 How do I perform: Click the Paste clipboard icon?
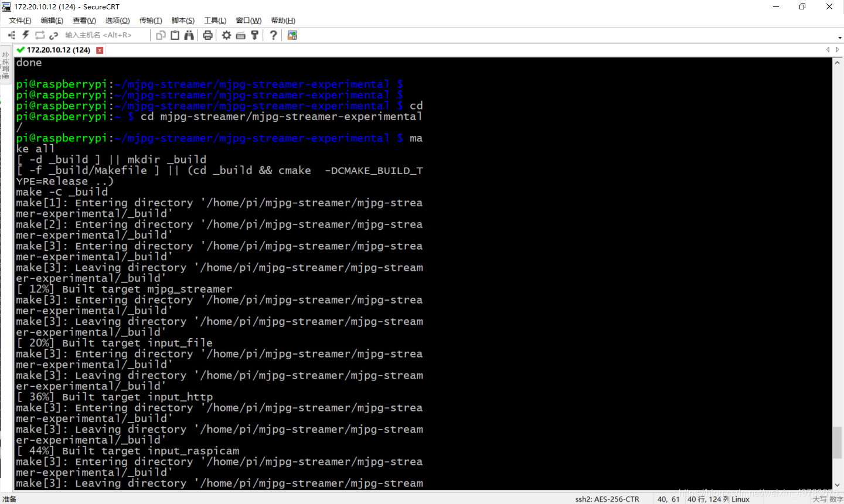(x=175, y=35)
